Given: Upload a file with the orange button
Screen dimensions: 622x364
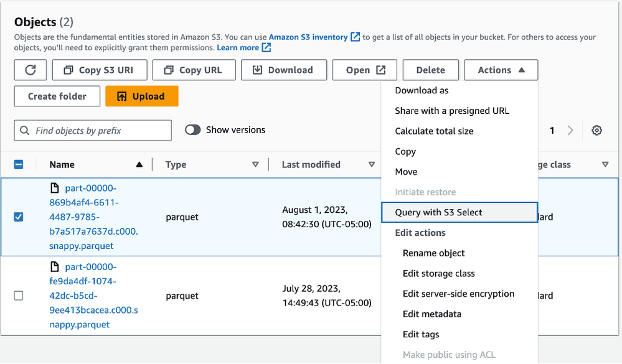Looking at the screenshot, I should pos(141,96).
